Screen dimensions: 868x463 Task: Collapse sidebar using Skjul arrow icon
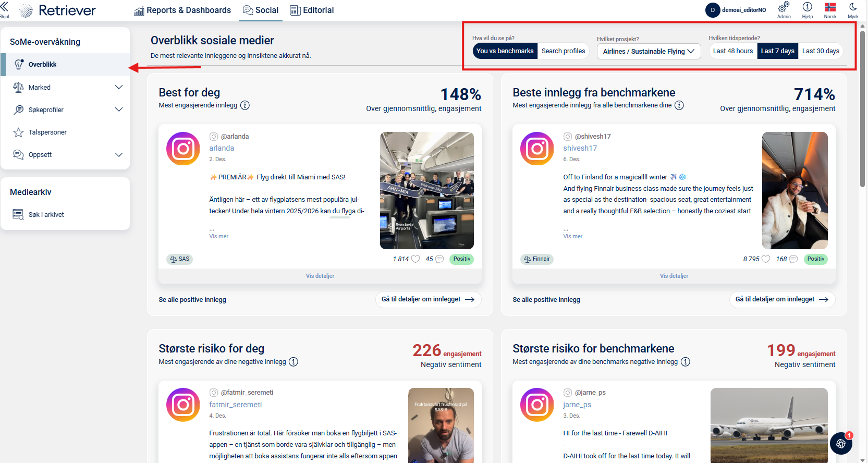pyautogui.click(x=4, y=7)
